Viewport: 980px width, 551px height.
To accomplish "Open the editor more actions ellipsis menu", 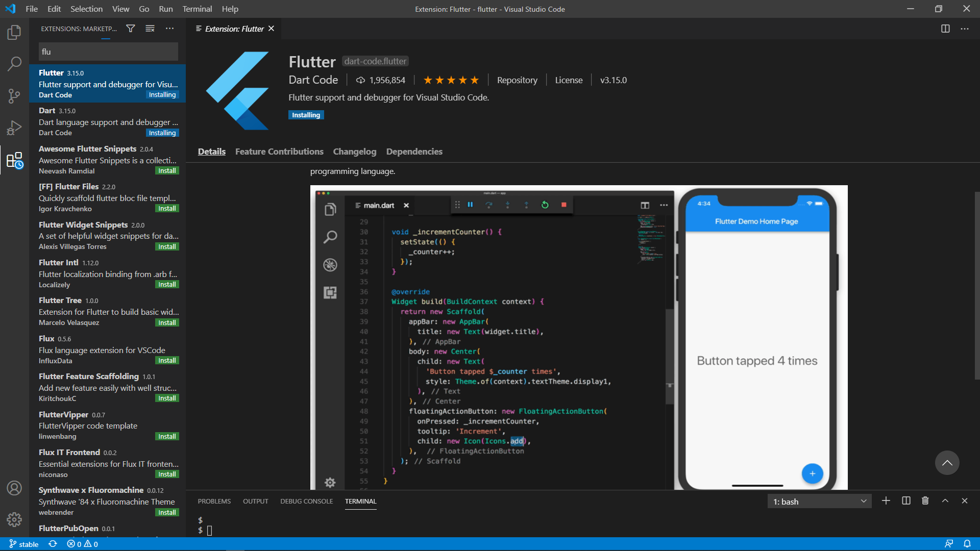I will 964,29.
